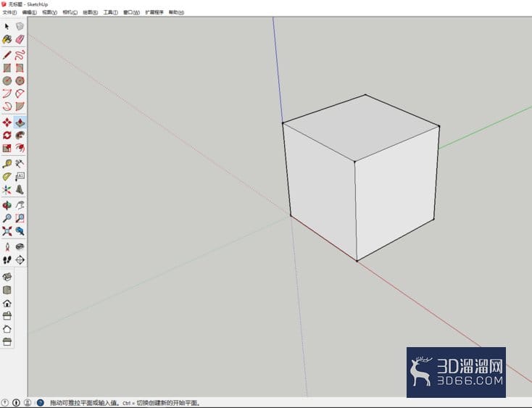532x408 pixels.
Task: Click the highlighted Push/Pull tool
Action: [20, 122]
